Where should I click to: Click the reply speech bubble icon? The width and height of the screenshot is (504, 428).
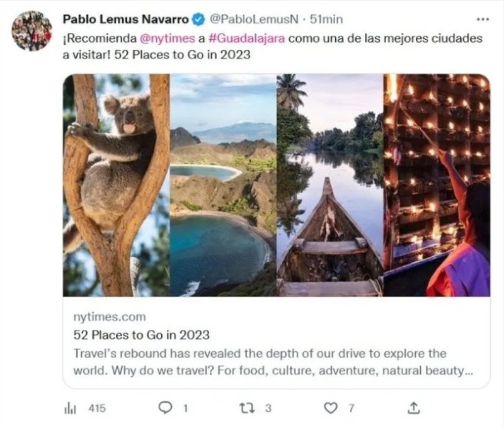pyautogui.click(x=165, y=408)
